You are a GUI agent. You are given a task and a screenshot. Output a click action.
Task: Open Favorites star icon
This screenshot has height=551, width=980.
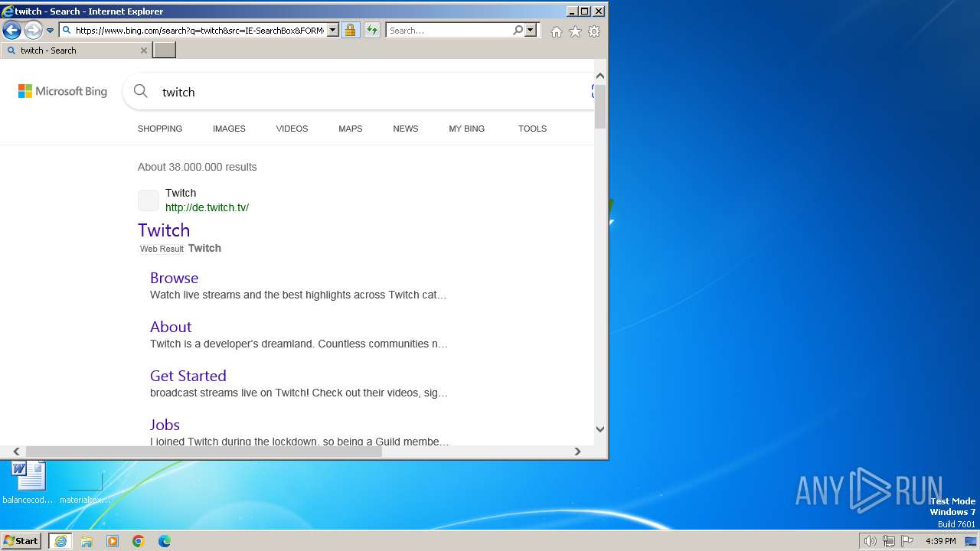coord(575,31)
